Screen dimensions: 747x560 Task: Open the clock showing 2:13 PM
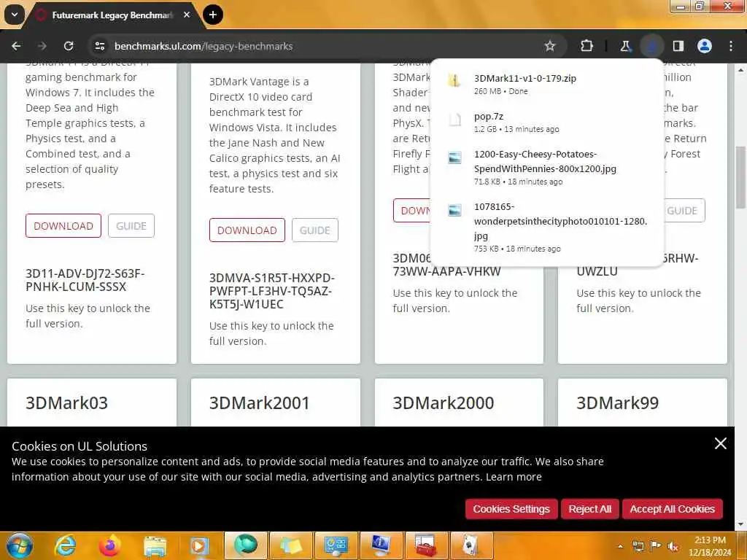pyautogui.click(x=710, y=546)
